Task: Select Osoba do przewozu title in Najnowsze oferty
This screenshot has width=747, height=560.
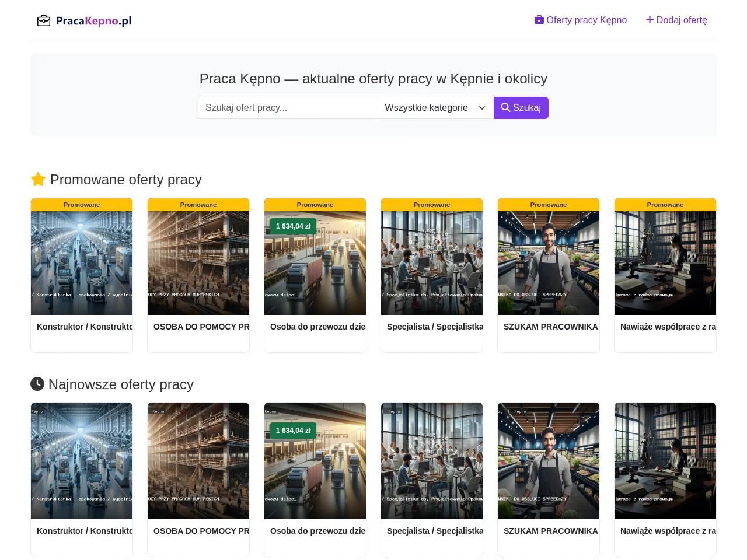Action: point(318,531)
